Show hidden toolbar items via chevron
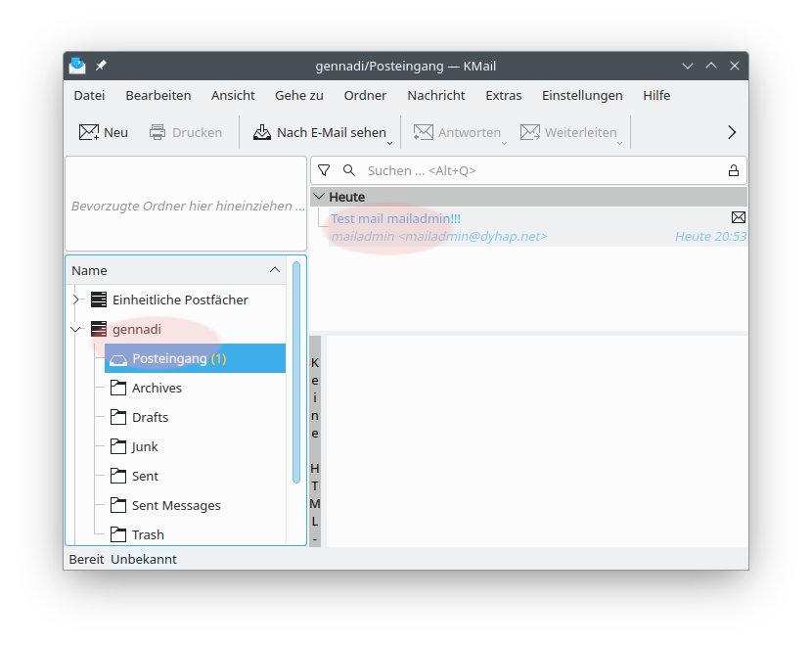The width and height of the screenshot is (812, 645). tap(731, 132)
